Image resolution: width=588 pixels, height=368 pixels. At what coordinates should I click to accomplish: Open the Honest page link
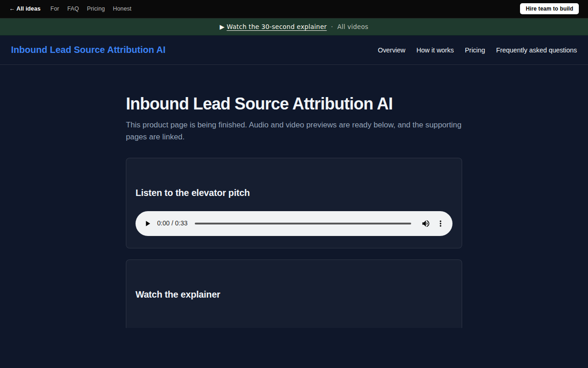[x=122, y=9]
